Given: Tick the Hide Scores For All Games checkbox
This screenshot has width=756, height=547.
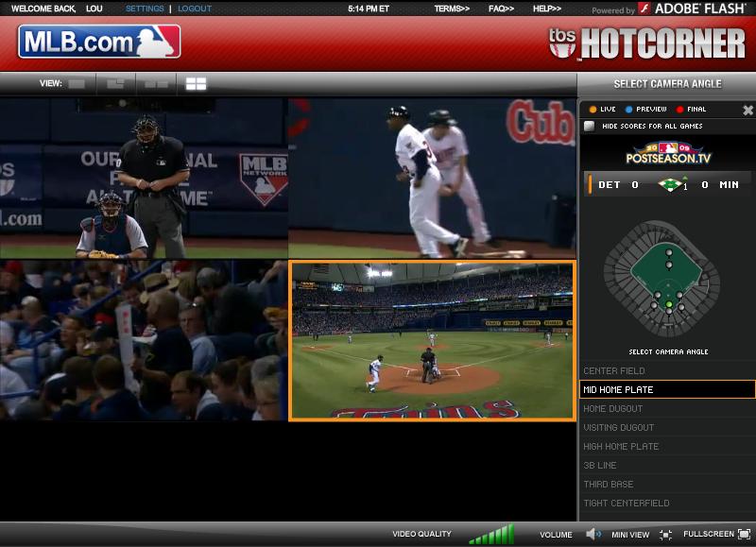Looking at the screenshot, I should tap(589, 127).
